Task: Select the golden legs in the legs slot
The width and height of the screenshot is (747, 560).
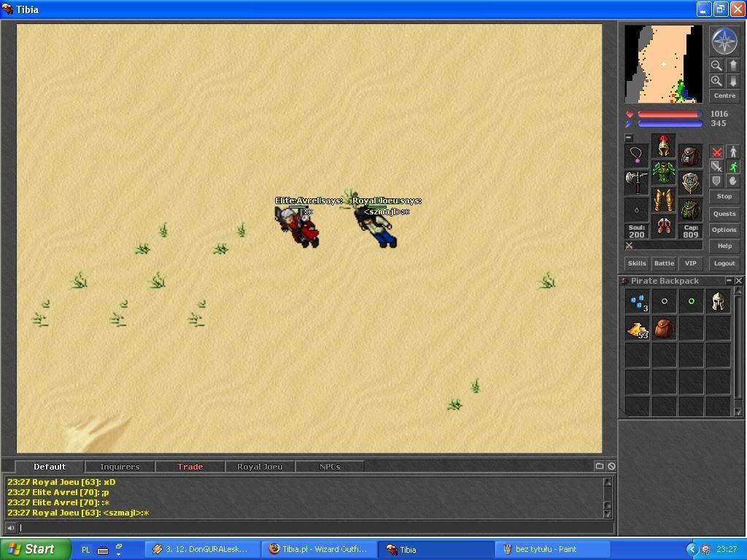Action: [664, 200]
